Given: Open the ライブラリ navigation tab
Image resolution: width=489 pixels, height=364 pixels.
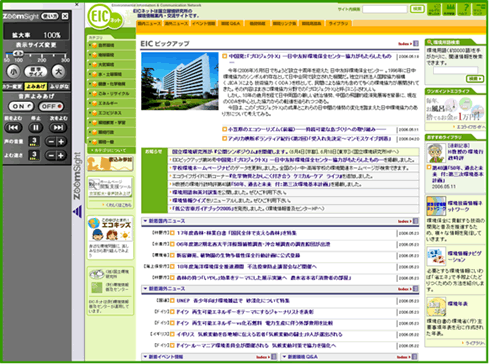Looking at the screenshot, I should (338, 23).
